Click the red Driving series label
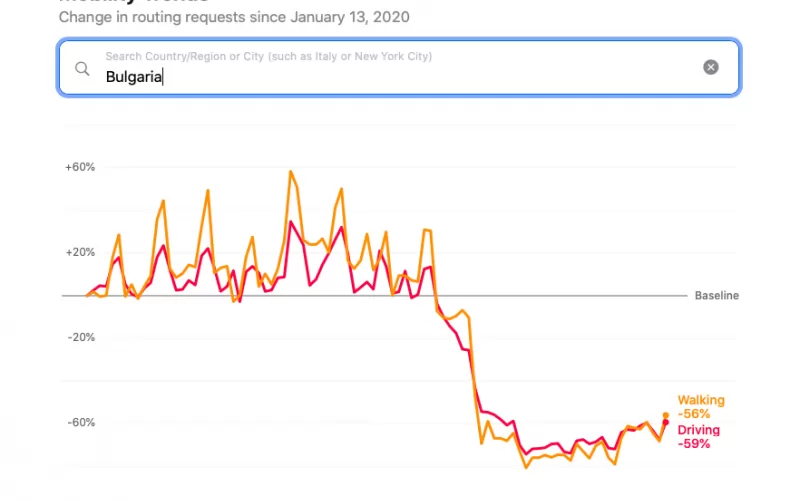This screenshot has width=800, height=500. point(698,430)
